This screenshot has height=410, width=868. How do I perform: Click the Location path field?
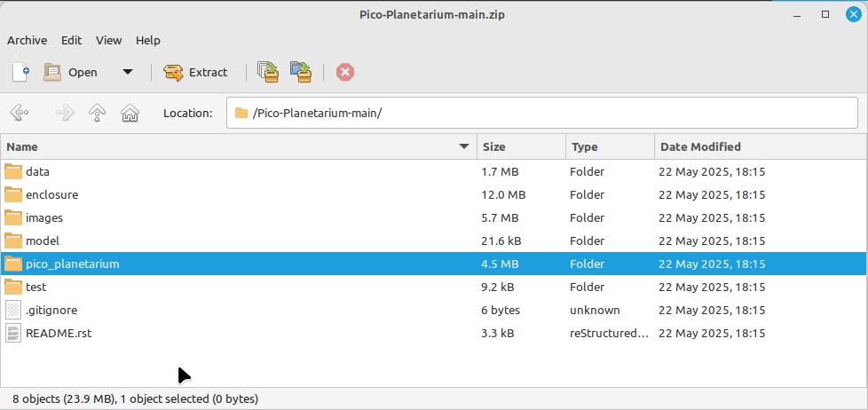(542, 113)
